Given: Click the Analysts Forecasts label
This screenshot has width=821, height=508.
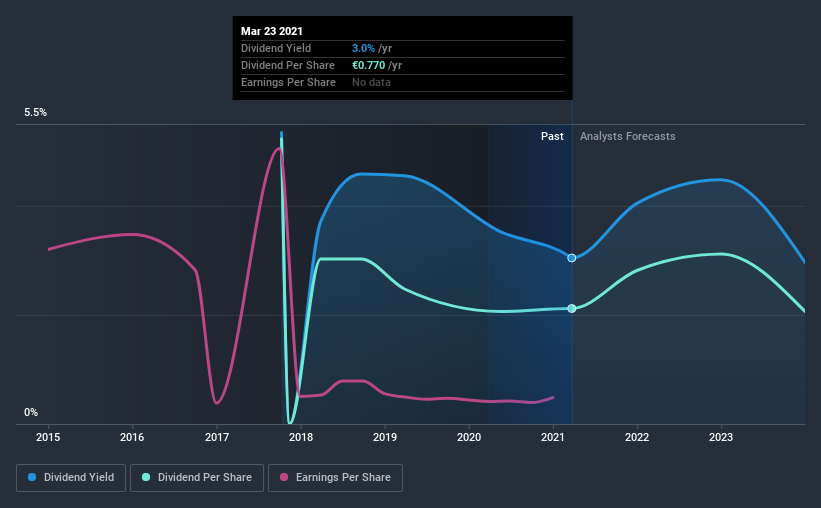Looking at the screenshot, I should pos(628,136).
